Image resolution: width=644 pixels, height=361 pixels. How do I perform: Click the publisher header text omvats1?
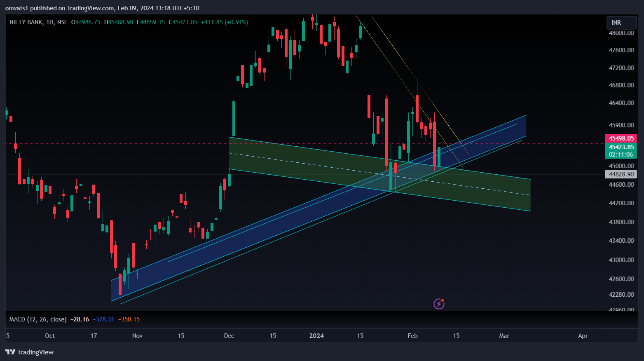coord(16,8)
